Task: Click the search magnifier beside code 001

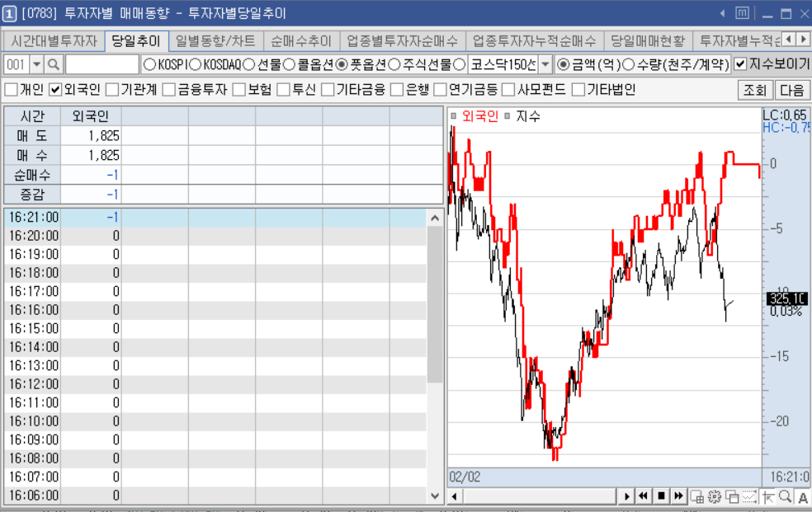Action: tap(54, 64)
